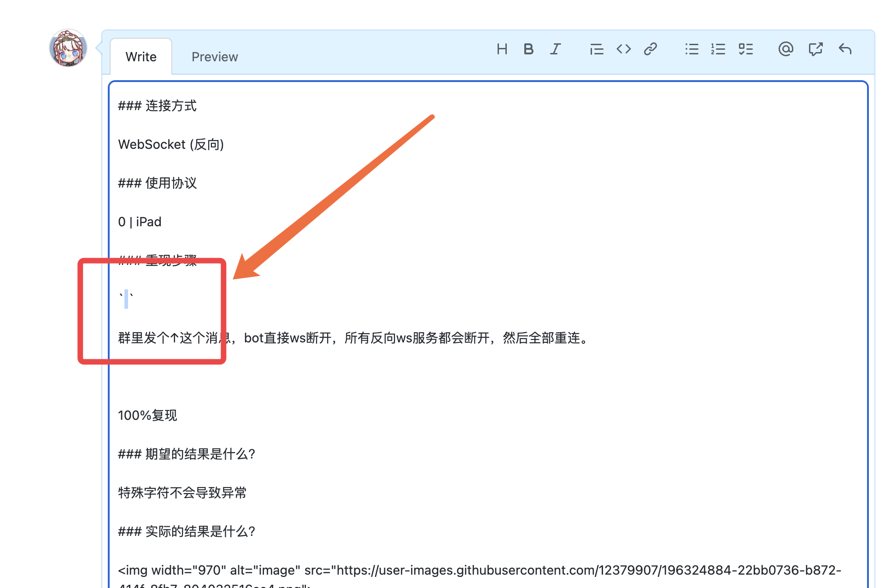Position cursor in the '100%复现' line
The width and height of the screenshot is (891, 588).
147,415
